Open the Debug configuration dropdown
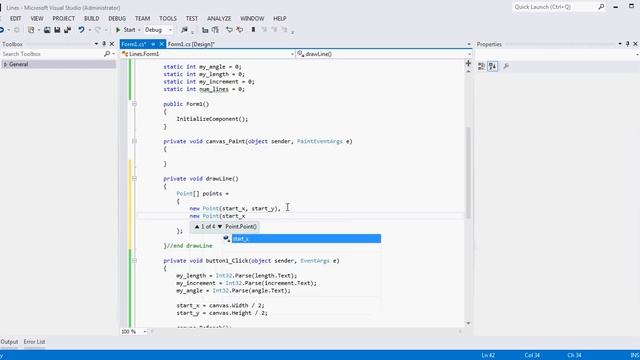The height and width of the screenshot is (360, 640). click(x=158, y=30)
